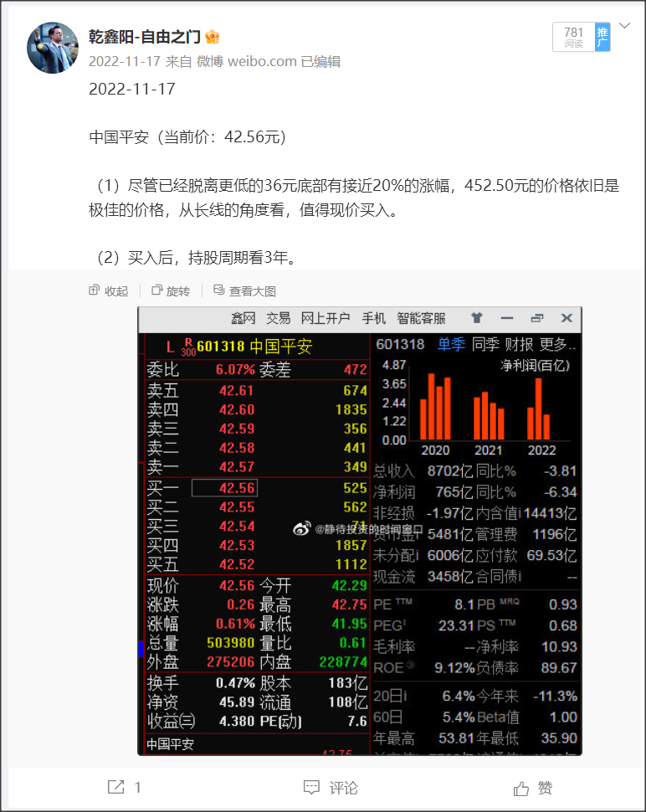Click the R 300 margin badge
This screenshot has width=646, height=812.
pyautogui.click(x=188, y=347)
